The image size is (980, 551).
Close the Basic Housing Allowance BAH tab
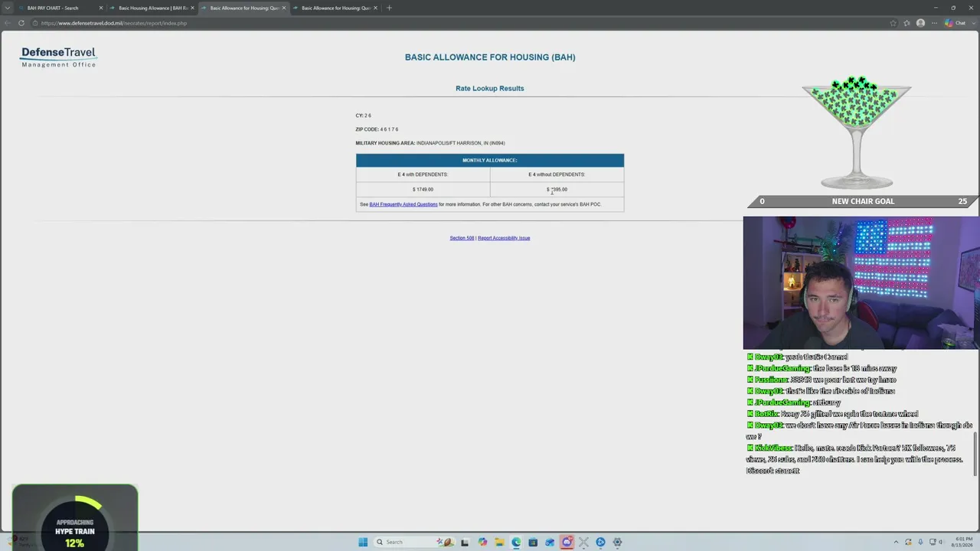(192, 8)
